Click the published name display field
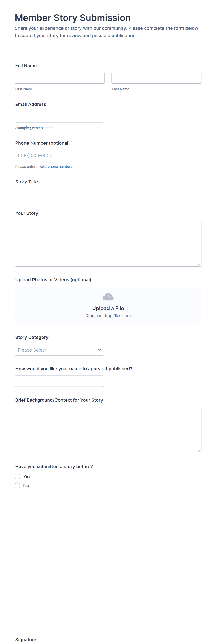Screen dimensions: 214x644 point(59,381)
